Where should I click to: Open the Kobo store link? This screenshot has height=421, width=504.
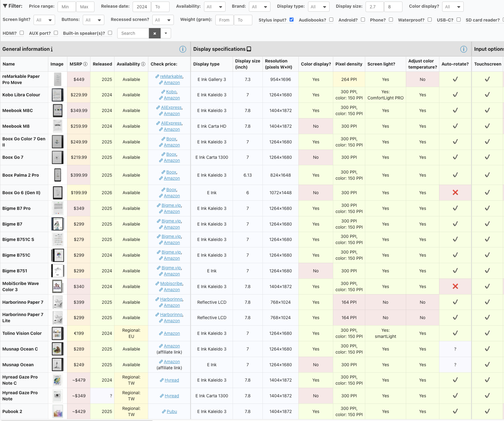point(171,92)
